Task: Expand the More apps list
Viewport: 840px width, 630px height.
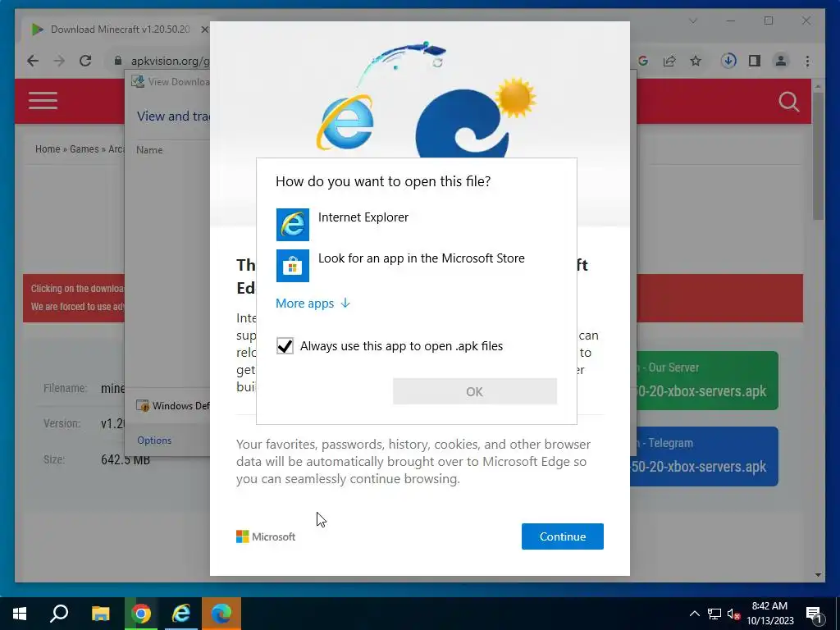Action: [313, 304]
